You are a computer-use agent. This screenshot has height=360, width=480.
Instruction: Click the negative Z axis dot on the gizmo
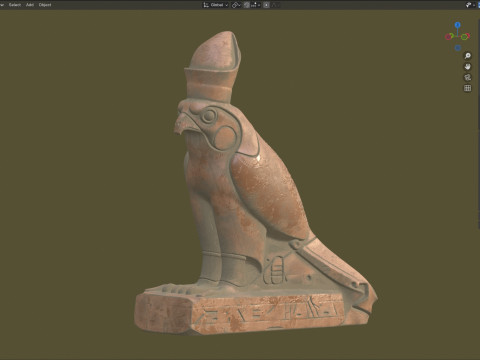(458, 48)
